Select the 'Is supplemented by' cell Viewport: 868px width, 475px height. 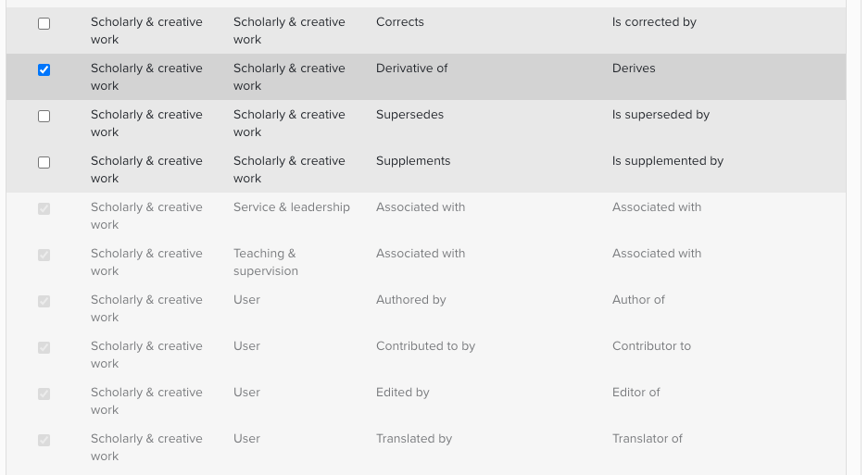point(667,161)
